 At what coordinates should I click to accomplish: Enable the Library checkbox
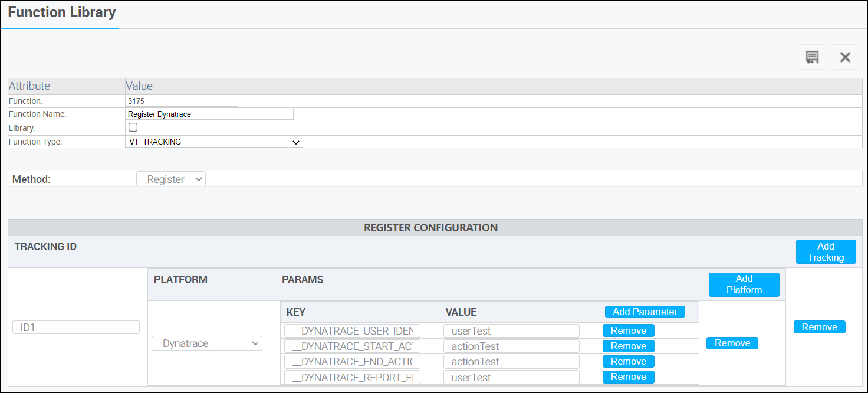pyautogui.click(x=133, y=127)
